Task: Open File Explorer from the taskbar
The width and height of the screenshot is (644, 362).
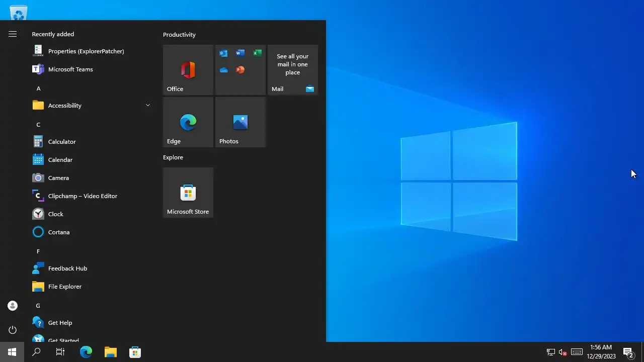Action: [111, 352]
